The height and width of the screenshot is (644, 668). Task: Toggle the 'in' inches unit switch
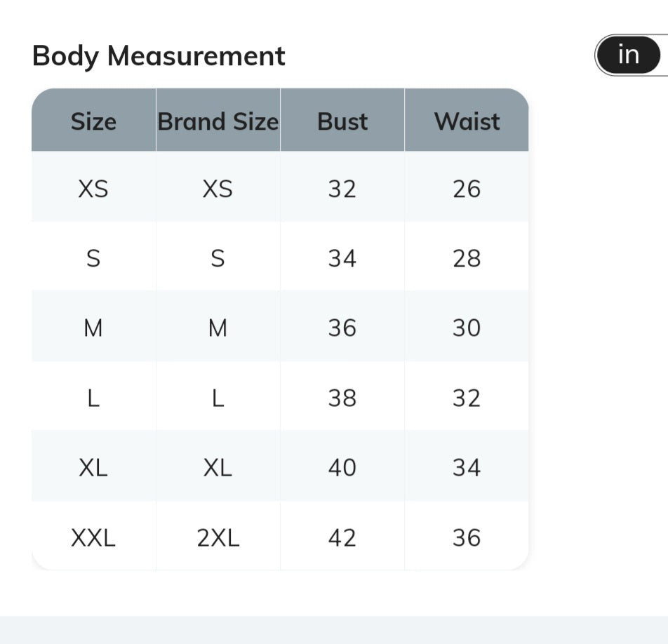(629, 55)
